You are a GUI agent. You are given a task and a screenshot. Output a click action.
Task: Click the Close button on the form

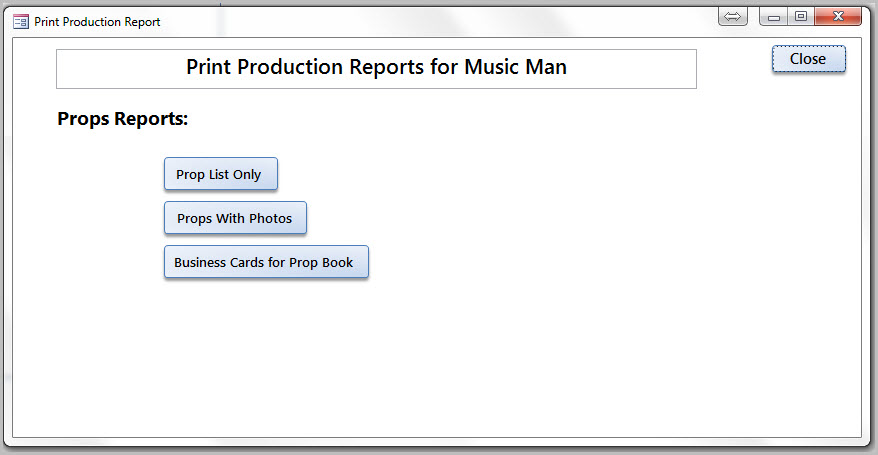(x=809, y=59)
